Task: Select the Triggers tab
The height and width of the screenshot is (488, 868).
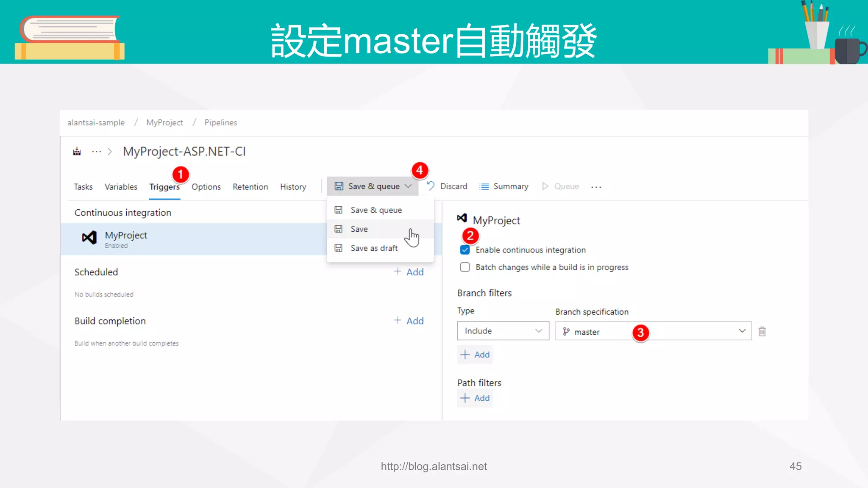Action: point(164,187)
